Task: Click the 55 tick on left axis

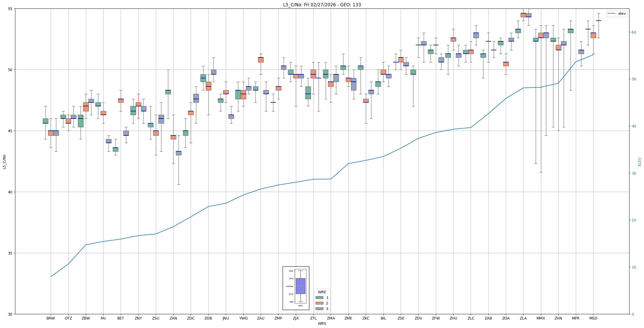Action: (x=11, y=9)
